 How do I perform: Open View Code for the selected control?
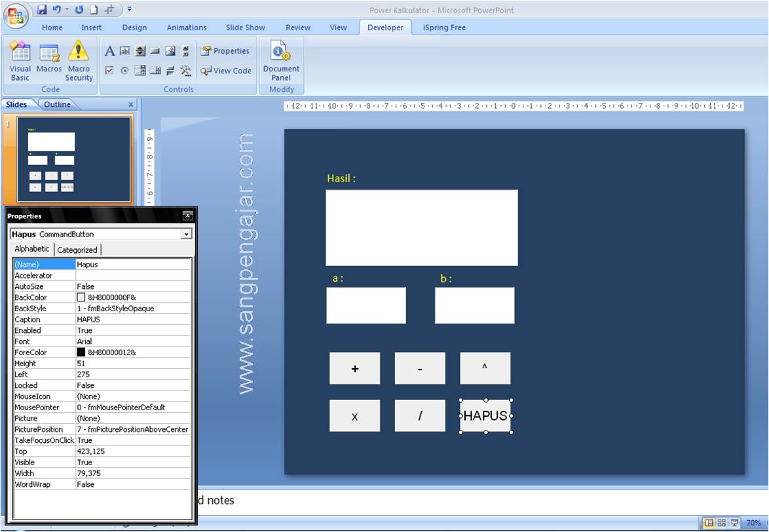[x=226, y=71]
